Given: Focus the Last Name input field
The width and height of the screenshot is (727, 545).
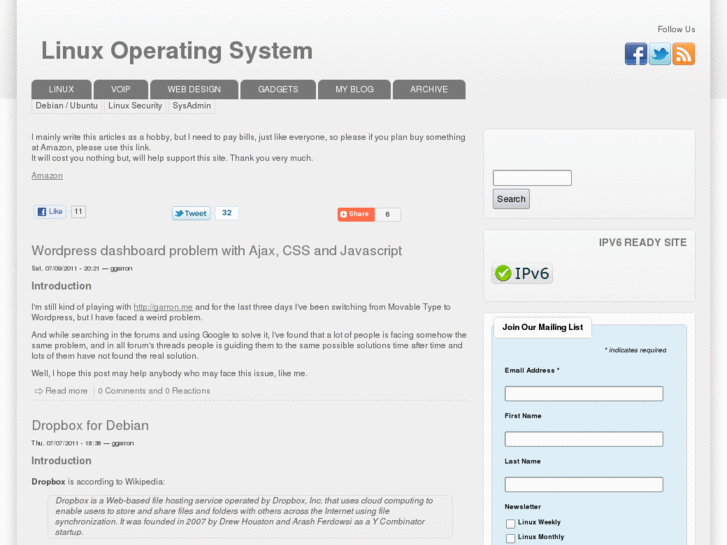Looking at the screenshot, I should pyautogui.click(x=584, y=485).
